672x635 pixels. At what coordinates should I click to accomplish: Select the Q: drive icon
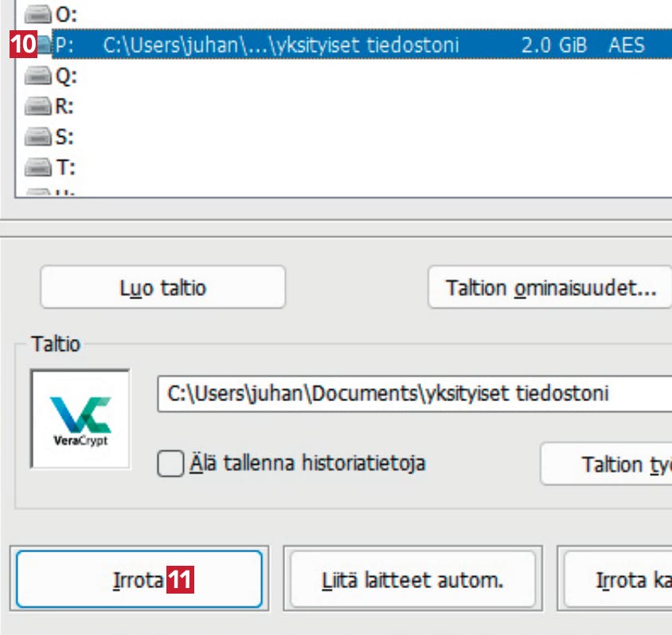(37, 76)
